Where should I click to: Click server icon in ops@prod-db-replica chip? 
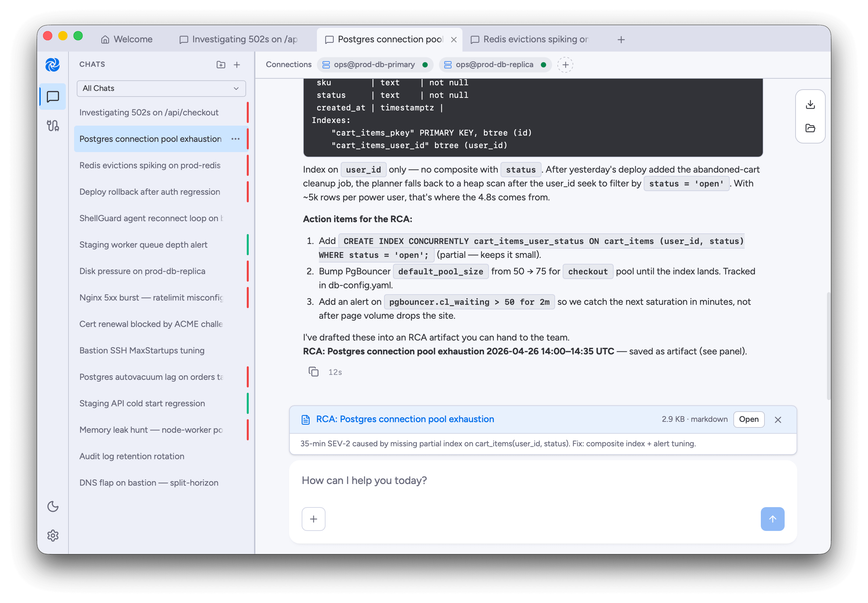click(448, 64)
